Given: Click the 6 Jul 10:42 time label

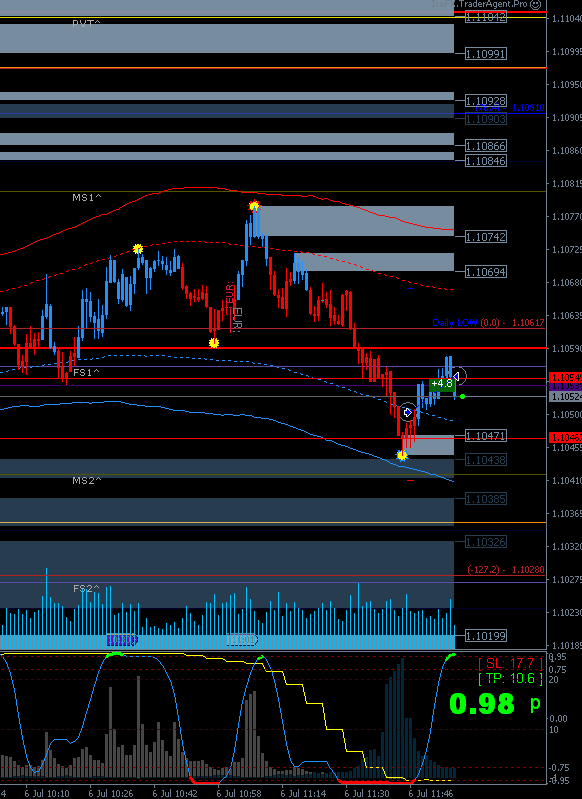Looking at the screenshot, I should point(176,794).
